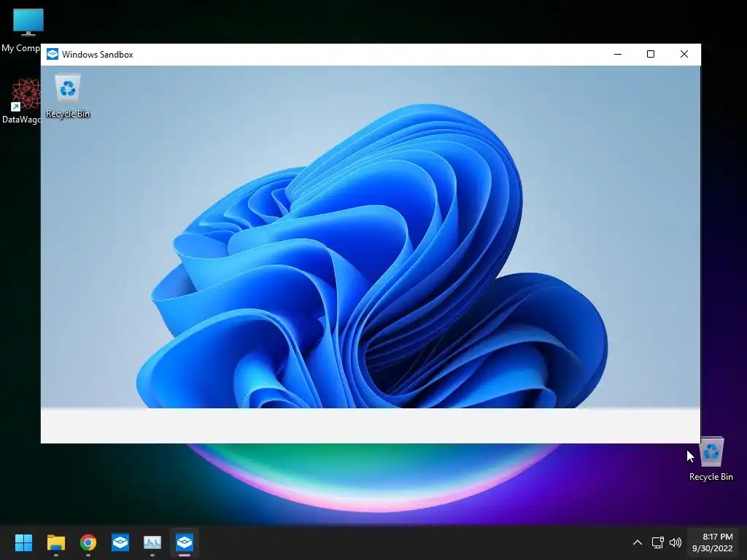Click the Windows Sandbox title text
The width and height of the screenshot is (747, 560).
pos(98,55)
